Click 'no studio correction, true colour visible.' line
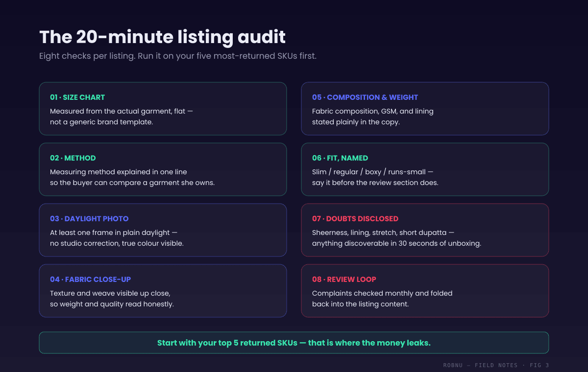 click(117, 243)
